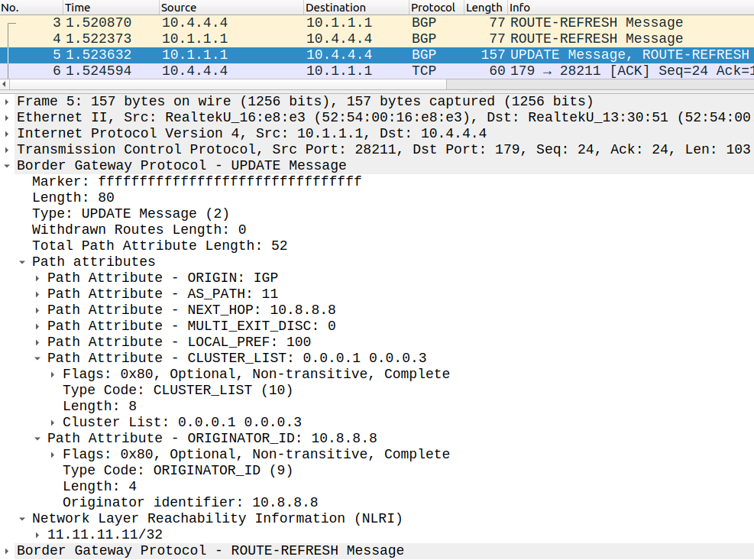
Task: Sort by the Destination column header
Action: click(x=356, y=7)
